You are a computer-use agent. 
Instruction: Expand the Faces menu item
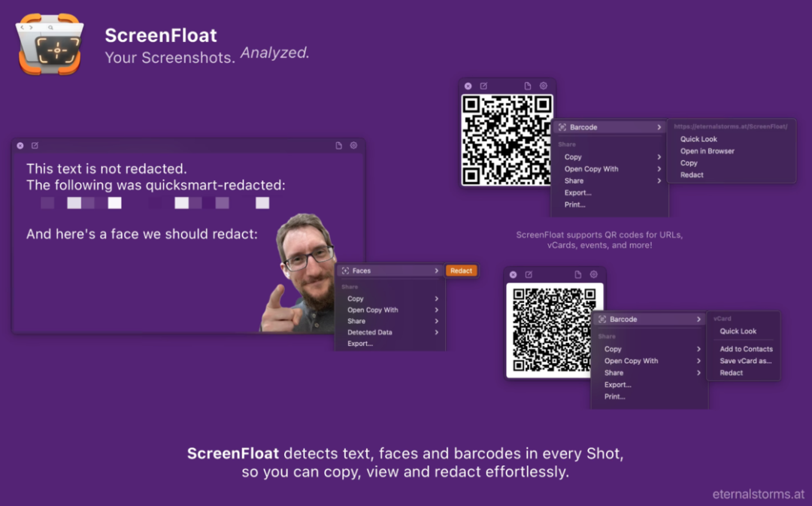click(390, 271)
